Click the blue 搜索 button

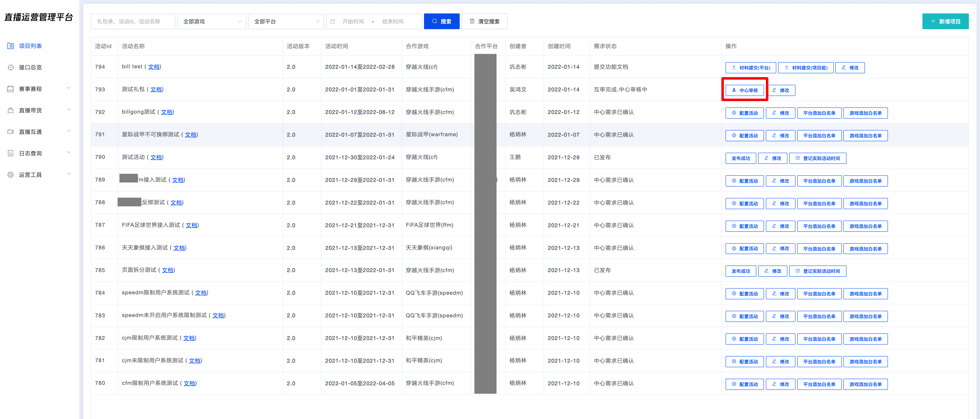442,21
